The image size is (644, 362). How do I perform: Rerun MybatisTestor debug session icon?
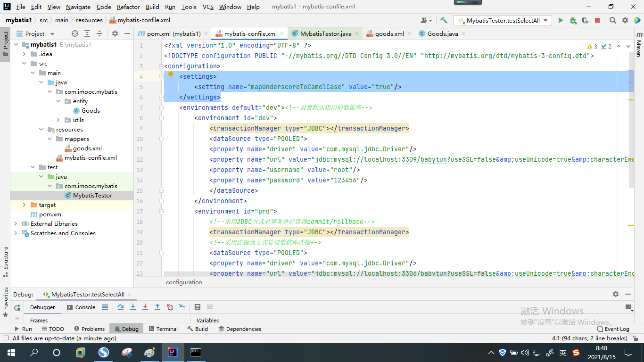click(17, 307)
